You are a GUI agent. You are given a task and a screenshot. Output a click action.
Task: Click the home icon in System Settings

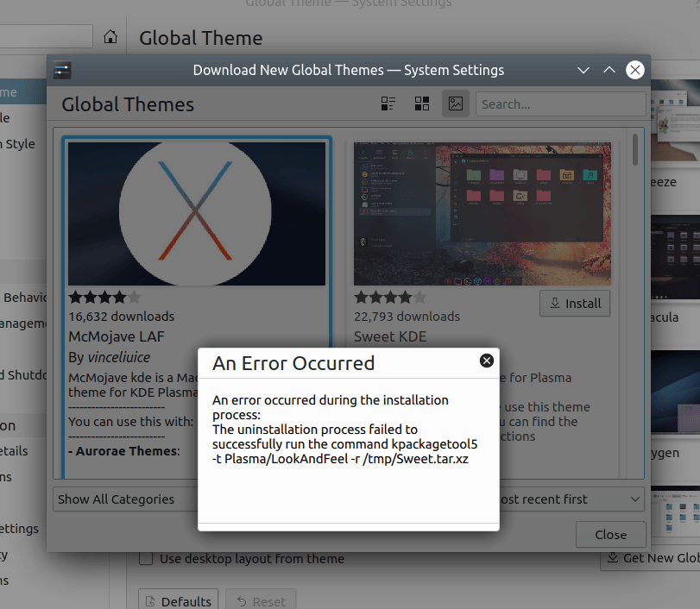point(110,37)
